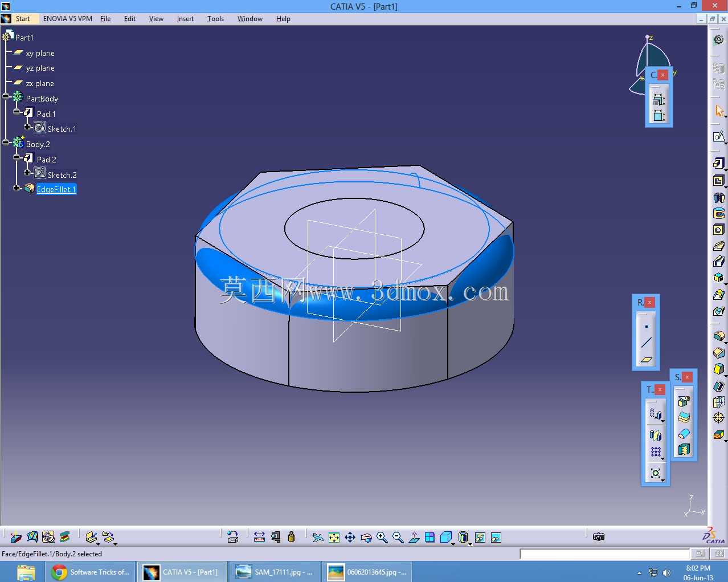The height and width of the screenshot is (582, 728).
Task: Click the Pan view icon
Action: coord(350,538)
